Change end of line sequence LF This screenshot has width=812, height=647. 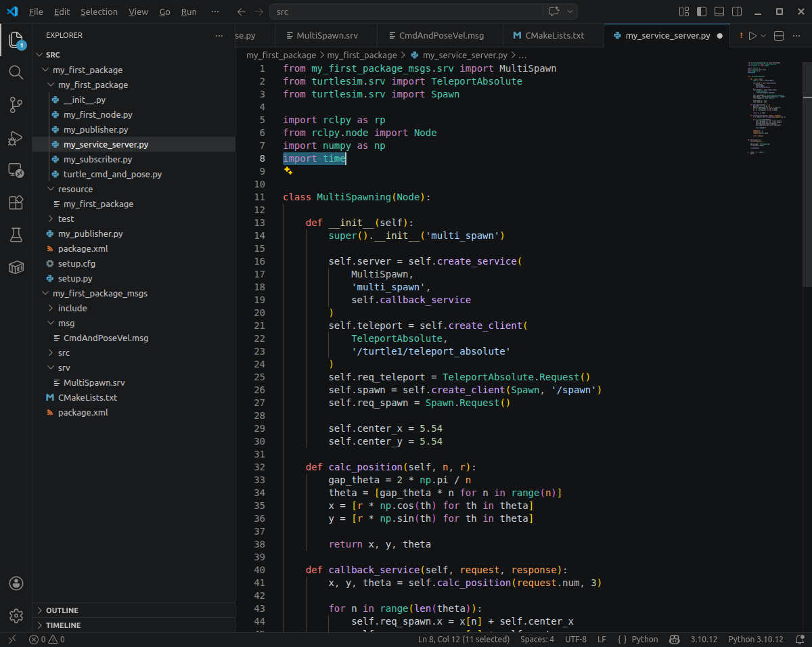602,639
